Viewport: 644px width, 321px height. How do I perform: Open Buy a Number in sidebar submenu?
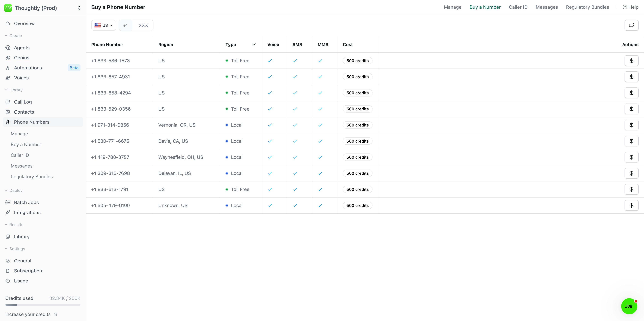26,145
